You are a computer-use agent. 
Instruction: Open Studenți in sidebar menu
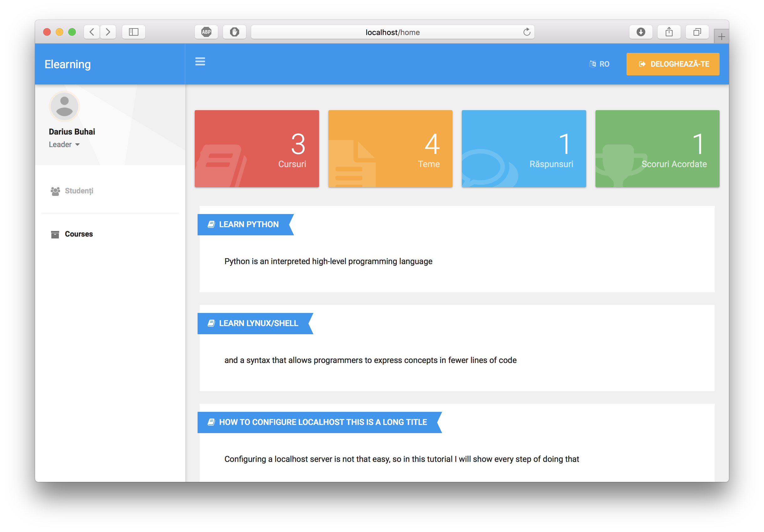tap(79, 191)
